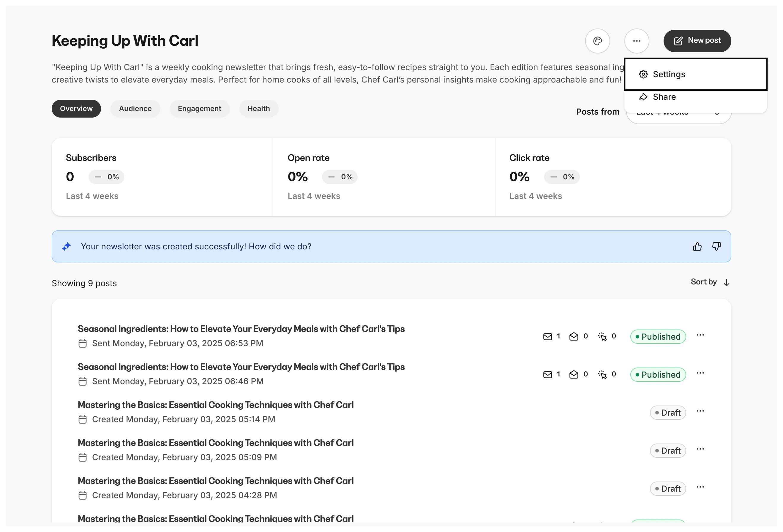Click the palette theme icon button
The width and height of the screenshot is (783, 532).
pos(597,41)
